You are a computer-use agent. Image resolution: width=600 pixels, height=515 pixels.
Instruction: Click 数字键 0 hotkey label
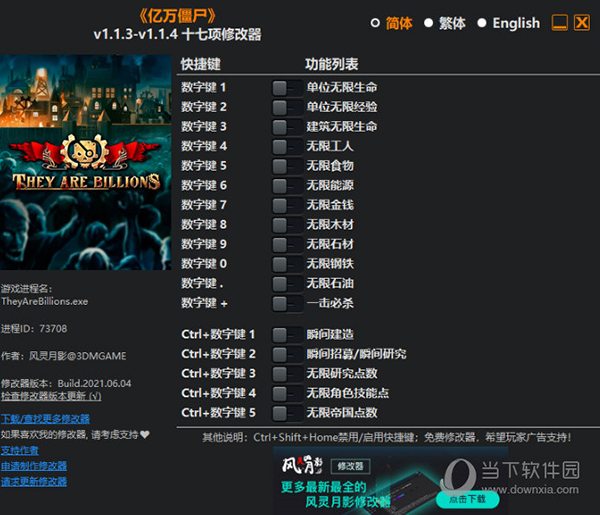coord(204,264)
